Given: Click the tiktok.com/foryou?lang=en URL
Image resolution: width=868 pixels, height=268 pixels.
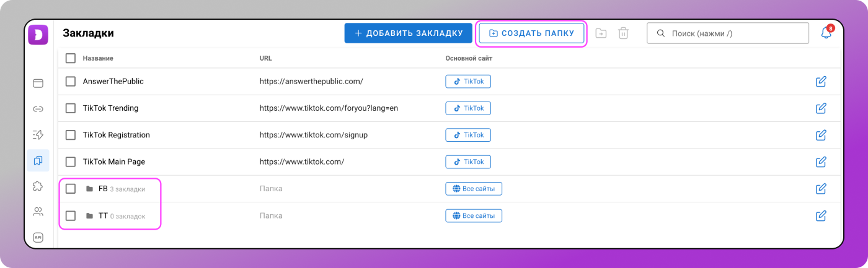Looking at the screenshot, I should [329, 108].
